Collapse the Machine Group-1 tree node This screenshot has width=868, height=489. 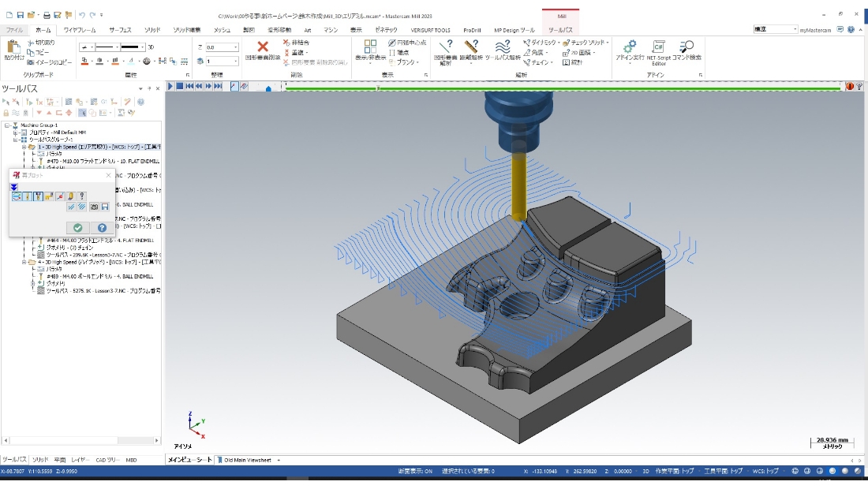(8, 125)
